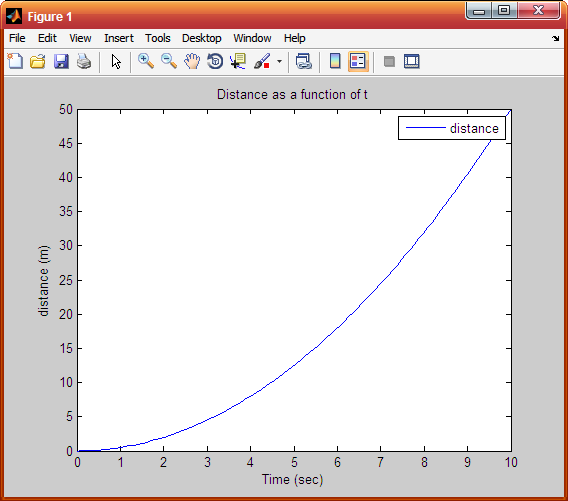Select the Edit Plot arrow tool
The width and height of the screenshot is (568, 501).
tap(116, 61)
